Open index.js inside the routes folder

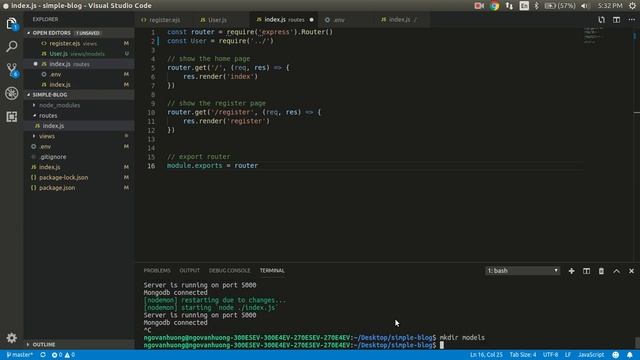click(x=79, y=126)
